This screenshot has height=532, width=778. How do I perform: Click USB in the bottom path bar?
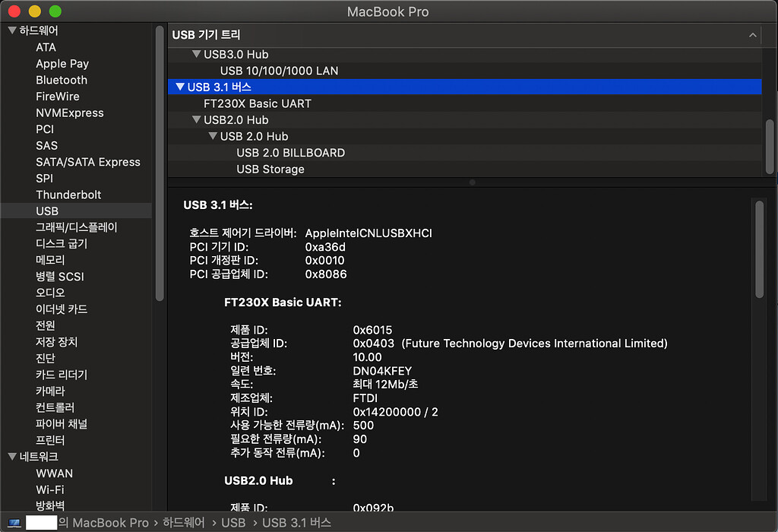[x=234, y=522]
